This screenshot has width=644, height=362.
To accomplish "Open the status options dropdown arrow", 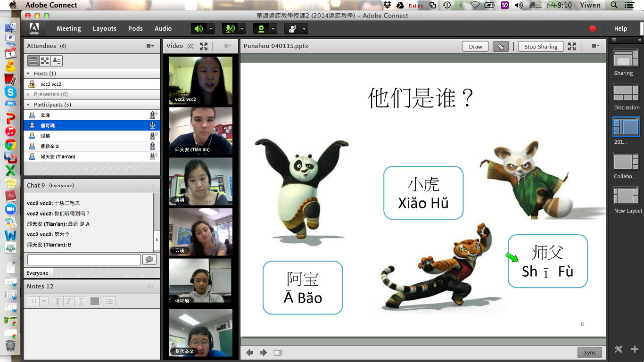I will (x=304, y=29).
